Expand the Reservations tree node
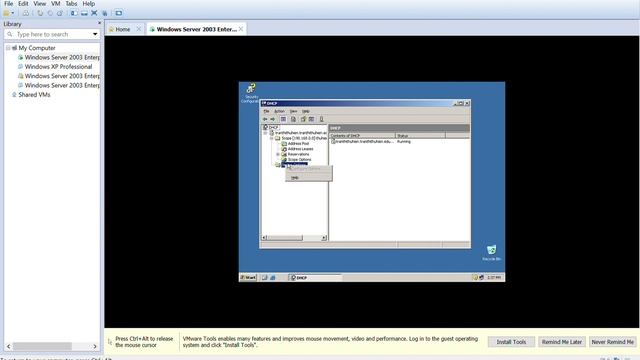 278,154
